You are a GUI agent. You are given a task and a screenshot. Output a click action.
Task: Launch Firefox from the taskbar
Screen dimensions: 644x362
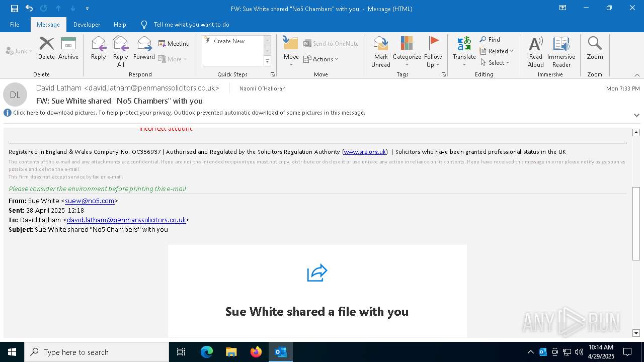[256, 352]
